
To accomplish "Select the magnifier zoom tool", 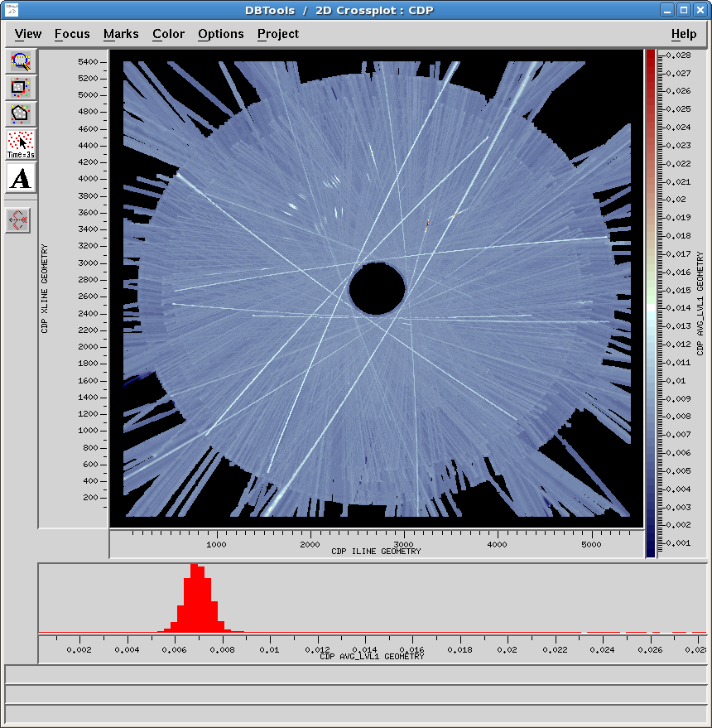I will pos(21,61).
